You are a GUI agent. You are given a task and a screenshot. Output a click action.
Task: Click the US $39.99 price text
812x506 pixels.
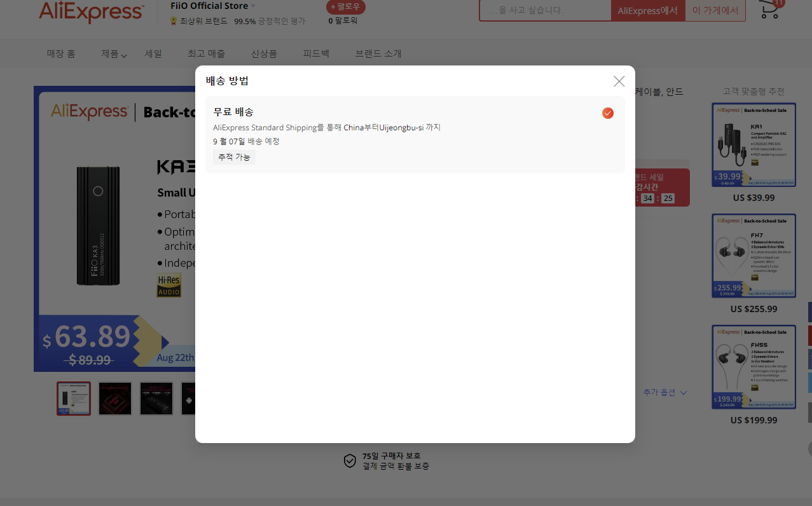click(754, 198)
